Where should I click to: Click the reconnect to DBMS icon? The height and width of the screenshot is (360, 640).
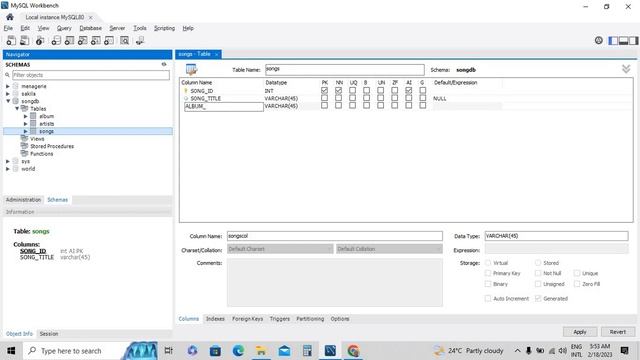[x=140, y=40]
